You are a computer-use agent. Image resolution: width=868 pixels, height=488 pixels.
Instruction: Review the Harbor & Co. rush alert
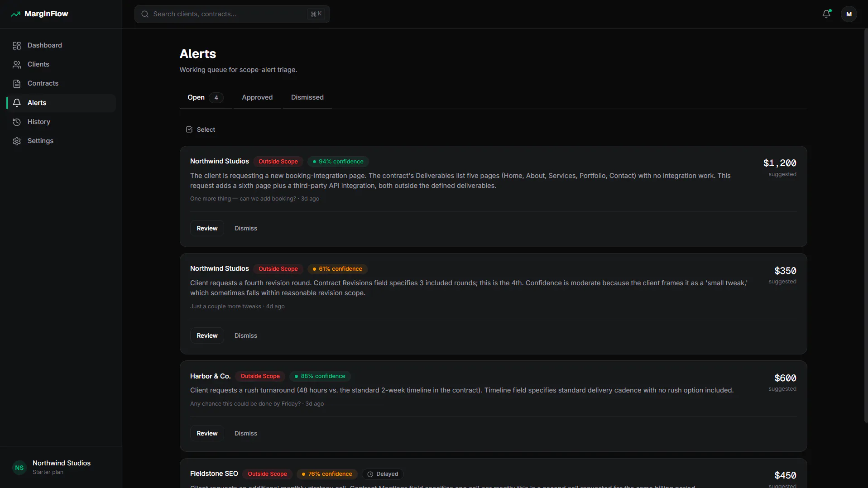tap(207, 433)
